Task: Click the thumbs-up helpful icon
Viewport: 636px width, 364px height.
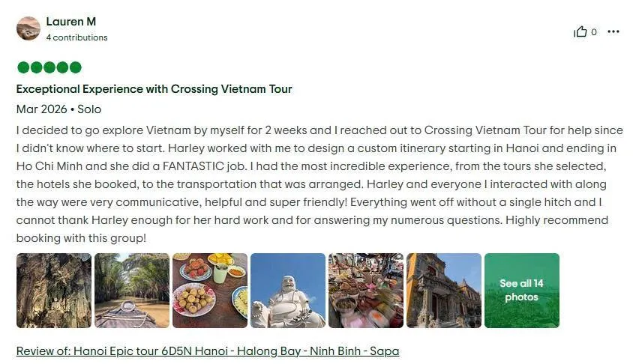Action: click(580, 31)
